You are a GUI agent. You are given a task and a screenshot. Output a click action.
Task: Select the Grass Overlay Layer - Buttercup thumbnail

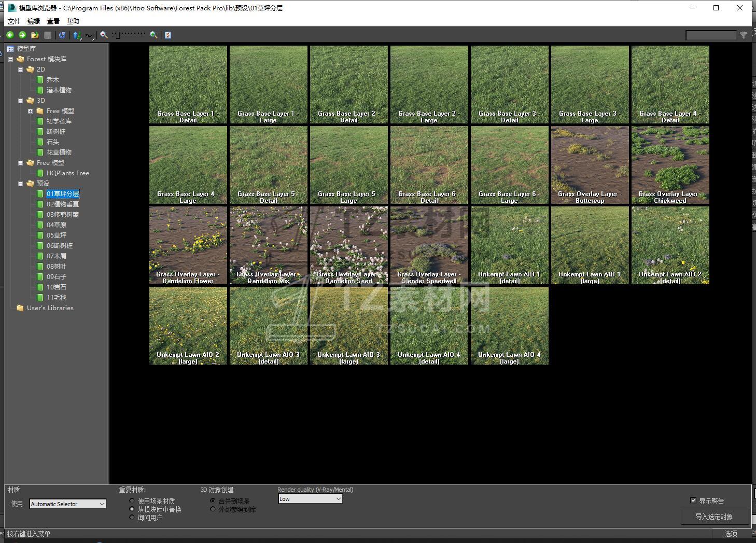590,164
